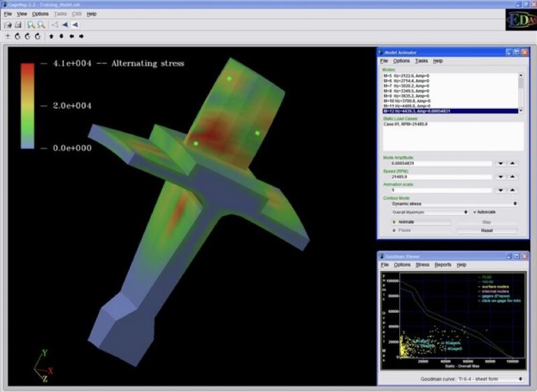The height and width of the screenshot is (392, 537).
Task: Click the Reset button
Action: 487,231
